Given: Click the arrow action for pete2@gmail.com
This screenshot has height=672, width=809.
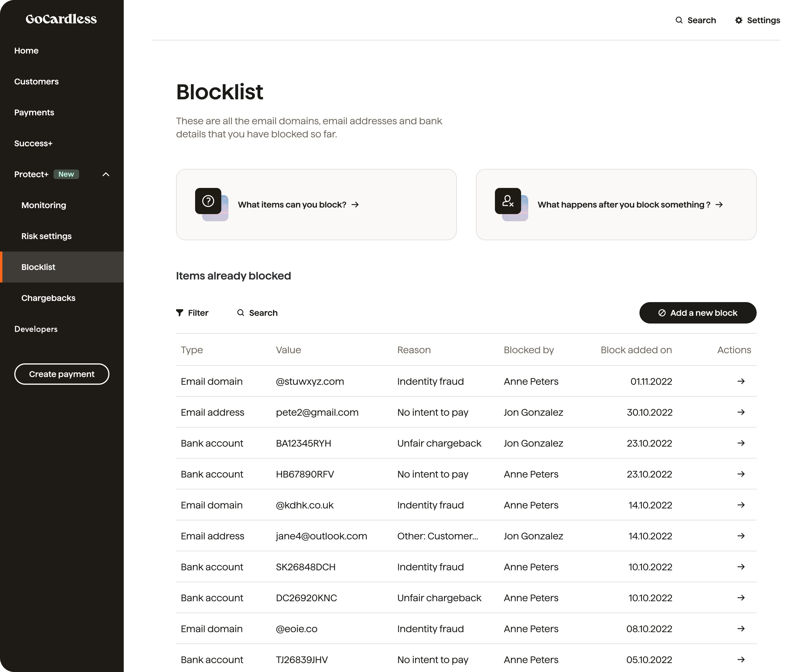Looking at the screenshot, I should (x=741, y=412).
